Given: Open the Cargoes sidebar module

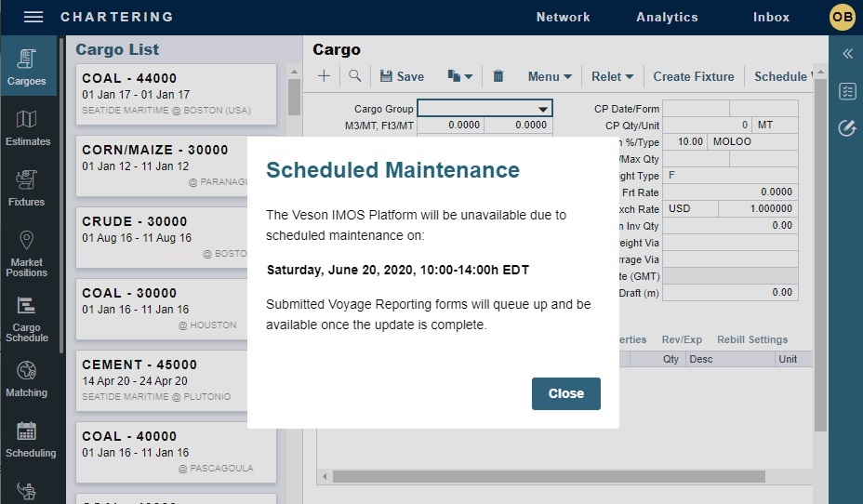Looking at the screenshot, I should (x=27, y=67).
